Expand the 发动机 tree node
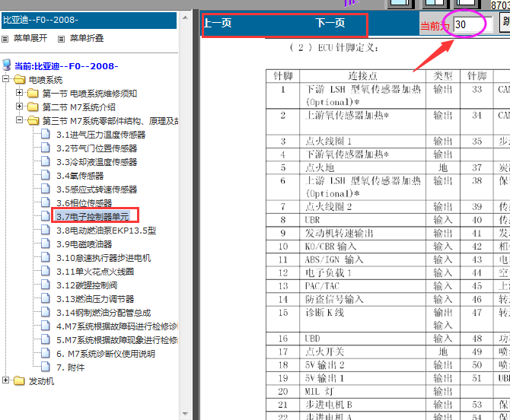The height and width of the screenshot is (420, 510). 5,380
